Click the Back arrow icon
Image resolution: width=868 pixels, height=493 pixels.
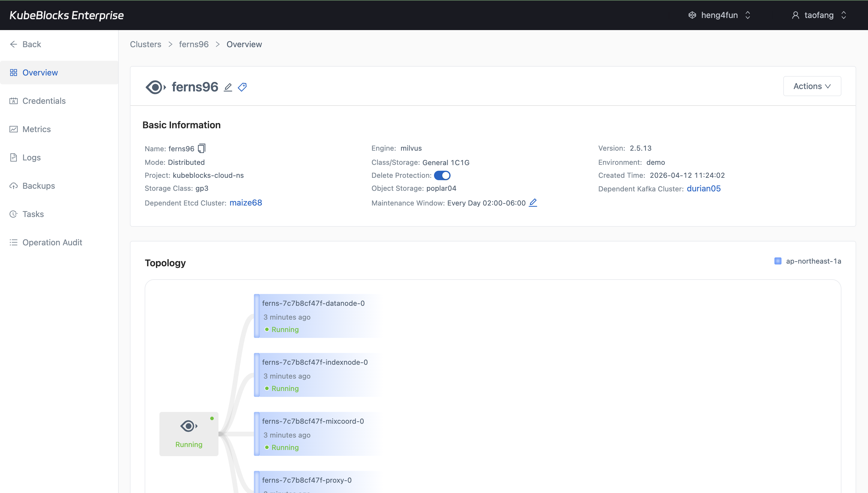(14, 44)
